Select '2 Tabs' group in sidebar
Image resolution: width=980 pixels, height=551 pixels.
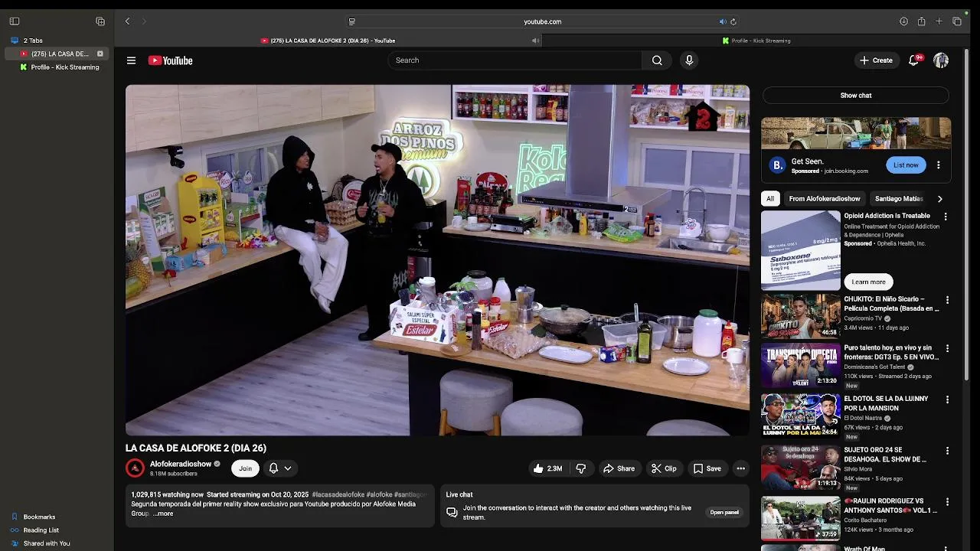33,41
